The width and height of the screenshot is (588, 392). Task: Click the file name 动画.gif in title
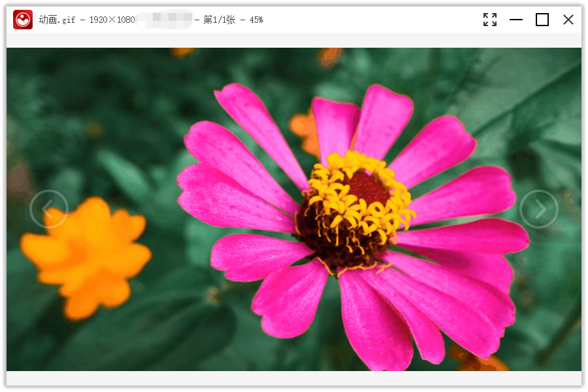pyautogui.click(x=57, y=20)
